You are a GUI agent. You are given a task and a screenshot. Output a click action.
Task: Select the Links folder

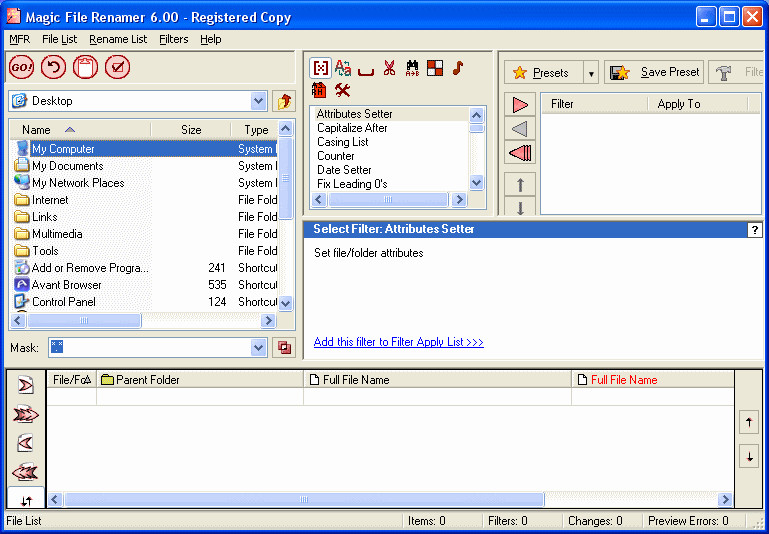point(145,217)
